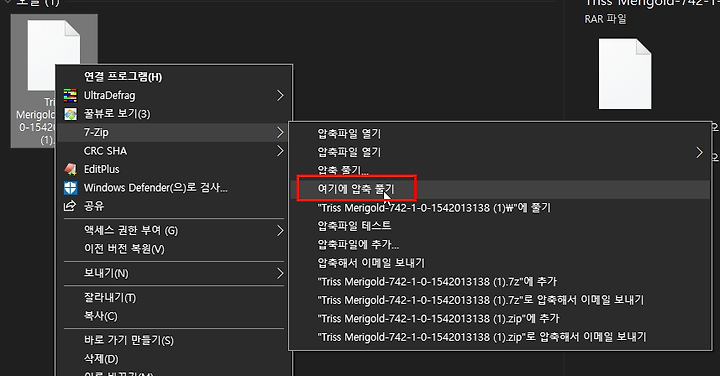
Task: Expand the CRC SHA submenu arrow
Action: pos(280,151)
